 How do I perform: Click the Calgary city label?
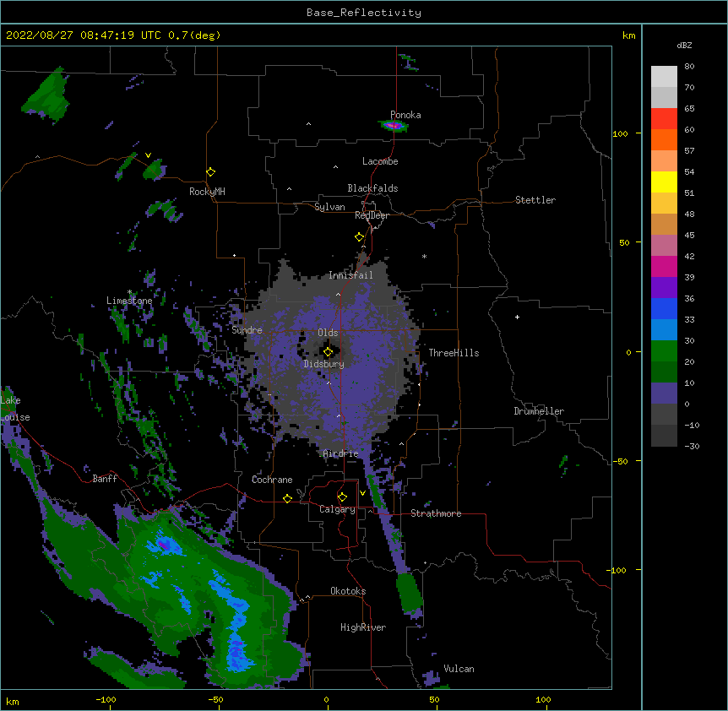[x=337, y=509]
